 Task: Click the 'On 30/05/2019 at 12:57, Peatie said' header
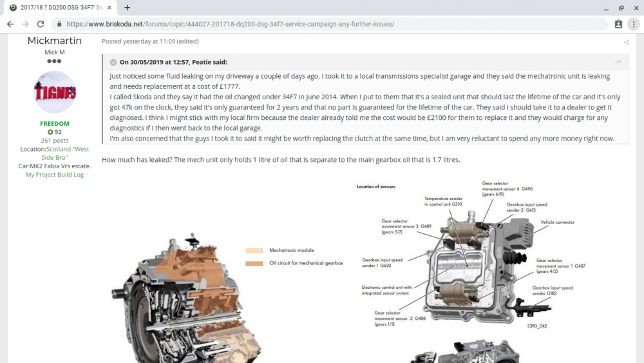click(x=173, y=62)
